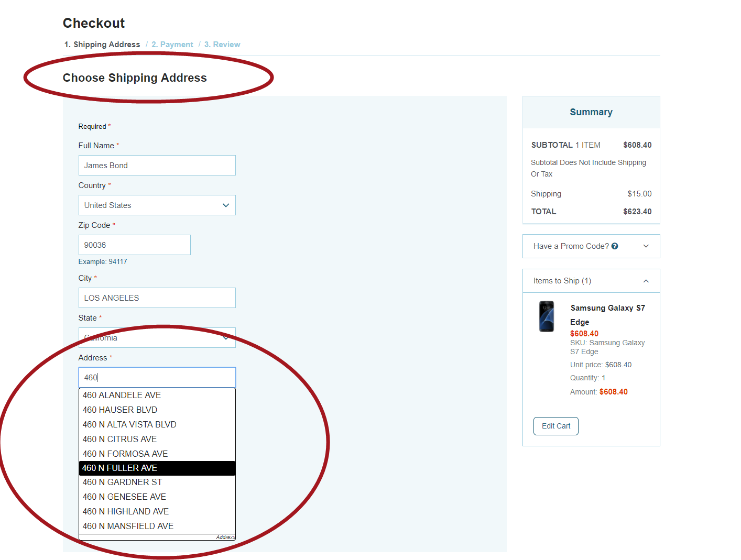Open the State dropdown

pyautogui.click(x=157, y=338)
